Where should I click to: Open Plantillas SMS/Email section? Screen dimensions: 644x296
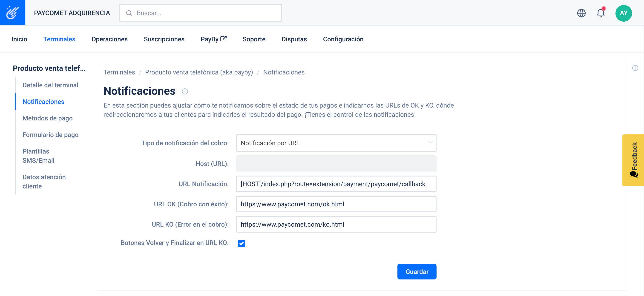pos(38,156)
